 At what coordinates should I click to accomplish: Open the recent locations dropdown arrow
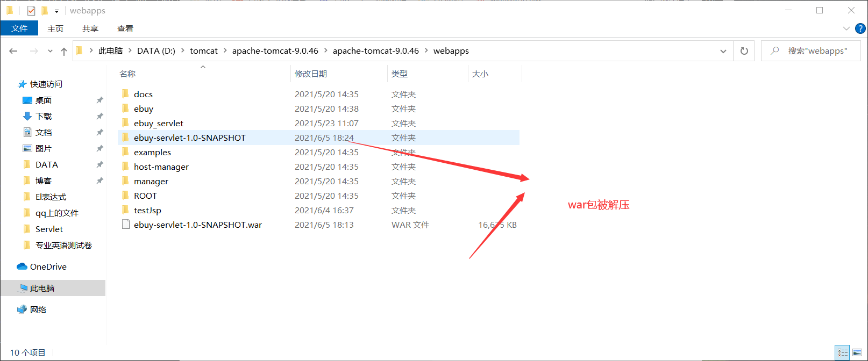point(50,51)
